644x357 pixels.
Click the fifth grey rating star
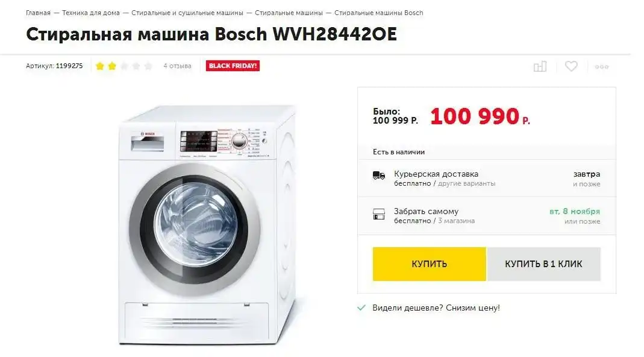point(148,66)
